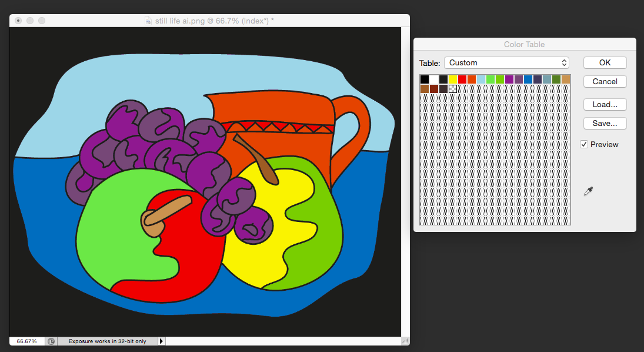Click the Save... button
Screen dimensions: 644x352
605,124
